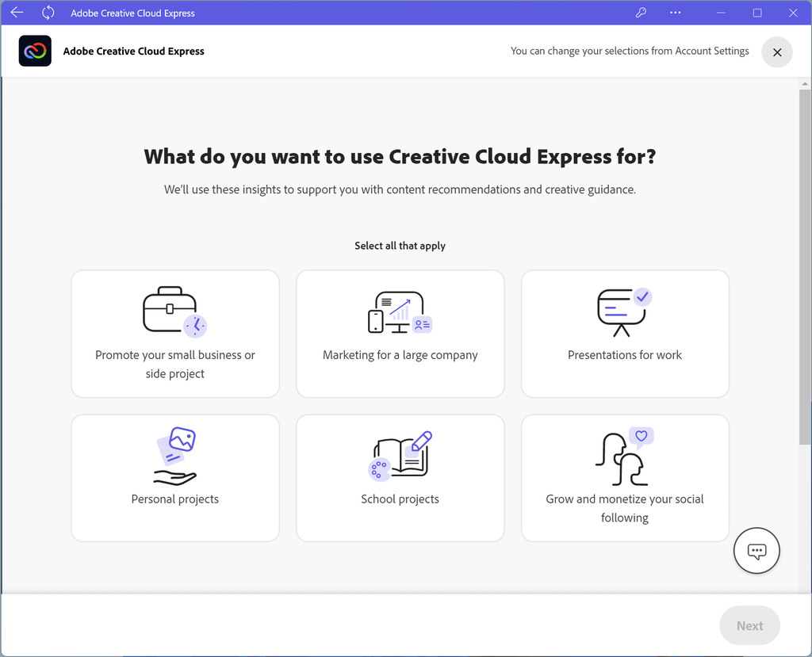Open the three-dot more options menu

676,13
